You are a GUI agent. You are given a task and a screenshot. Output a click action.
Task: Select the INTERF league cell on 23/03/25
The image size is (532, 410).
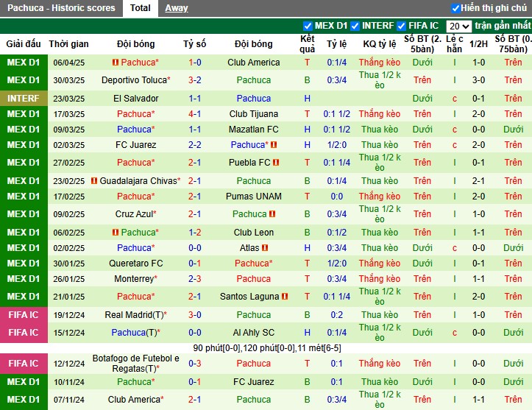click(24, 99)
